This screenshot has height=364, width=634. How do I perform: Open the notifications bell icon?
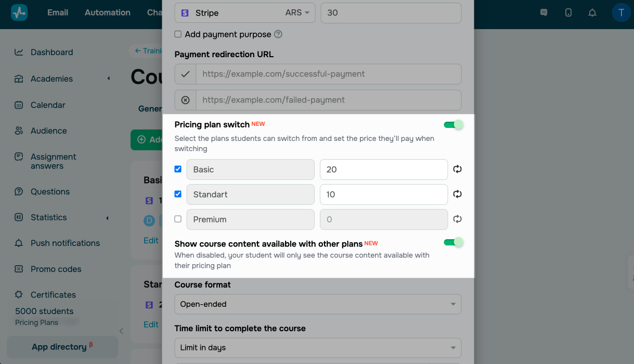592,12
